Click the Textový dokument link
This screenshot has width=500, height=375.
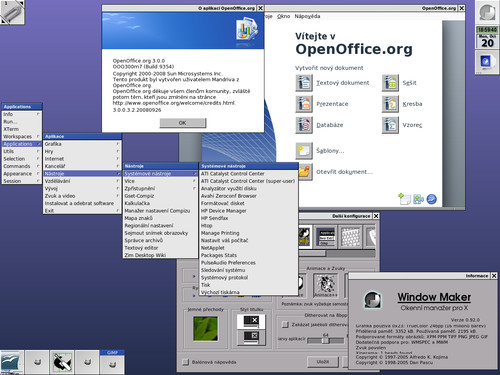tap(342, 83)
